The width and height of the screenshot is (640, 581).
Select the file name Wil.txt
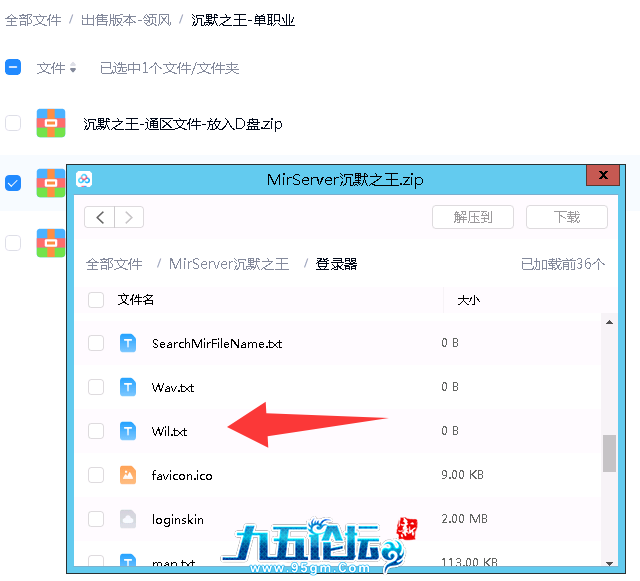click(x=169, y=432)
